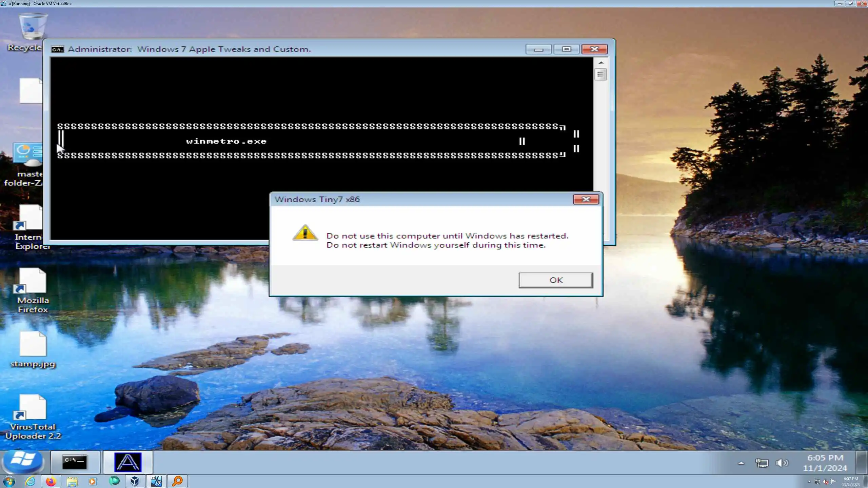The image size is (868, 488).
Task: Click the guest clock showing 6:05 PM
Action: coord(825,463)
